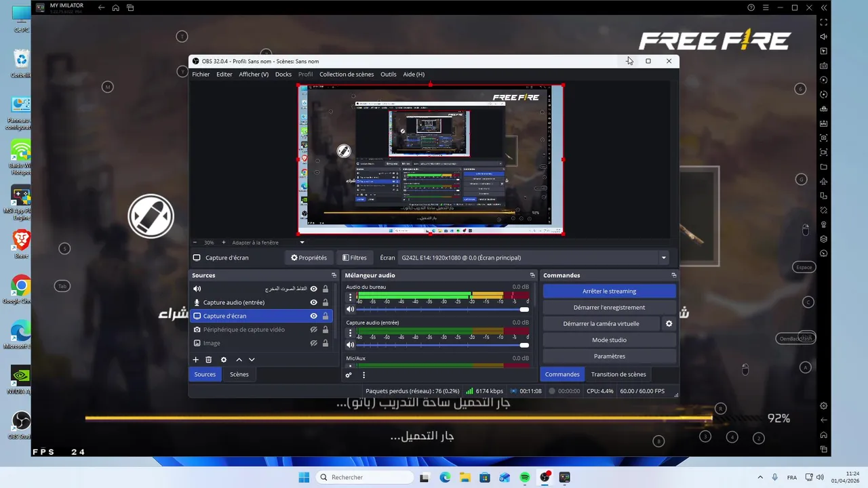Unlock the Capture audio (entrée) source
868x488 pixels.
(325, 302)
